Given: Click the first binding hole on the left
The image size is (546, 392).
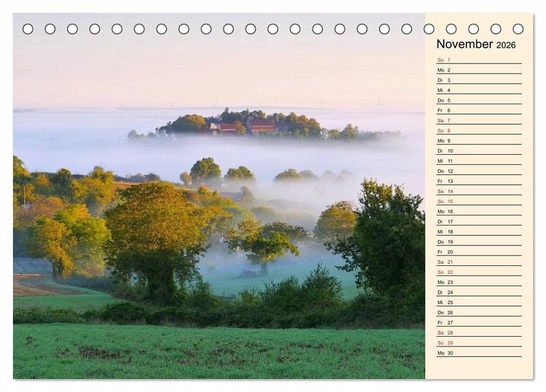Looking at the screenshot, I should 28,29.
